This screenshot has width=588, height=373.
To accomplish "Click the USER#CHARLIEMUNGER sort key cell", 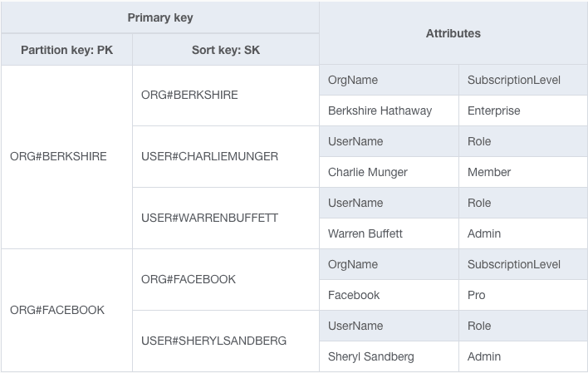I will pyautogui.click(x=209, y=156).
